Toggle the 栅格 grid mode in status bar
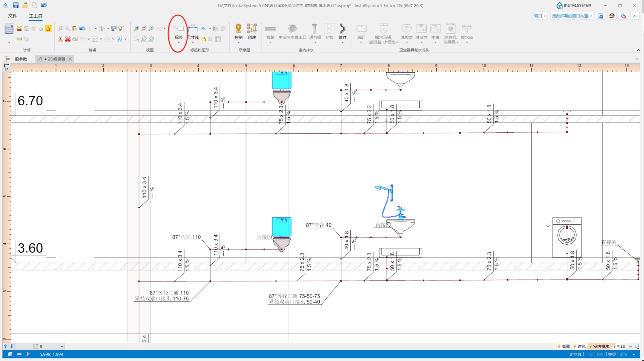The image size is (644, 361). click(x=601, y=354)
